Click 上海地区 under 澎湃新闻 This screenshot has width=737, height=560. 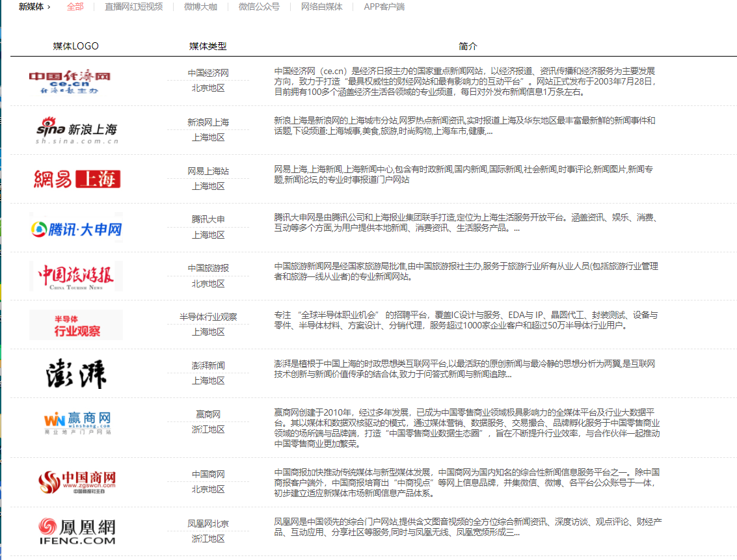tap(208, 380)
